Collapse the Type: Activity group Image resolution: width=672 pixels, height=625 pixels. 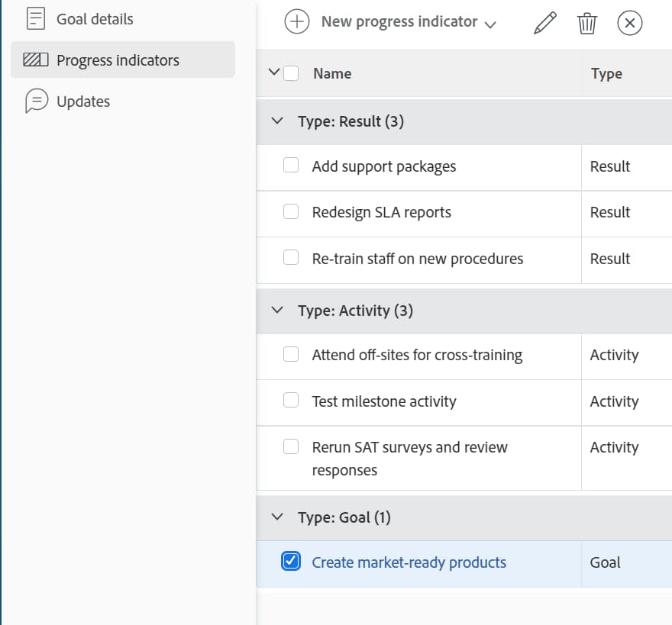277,310
